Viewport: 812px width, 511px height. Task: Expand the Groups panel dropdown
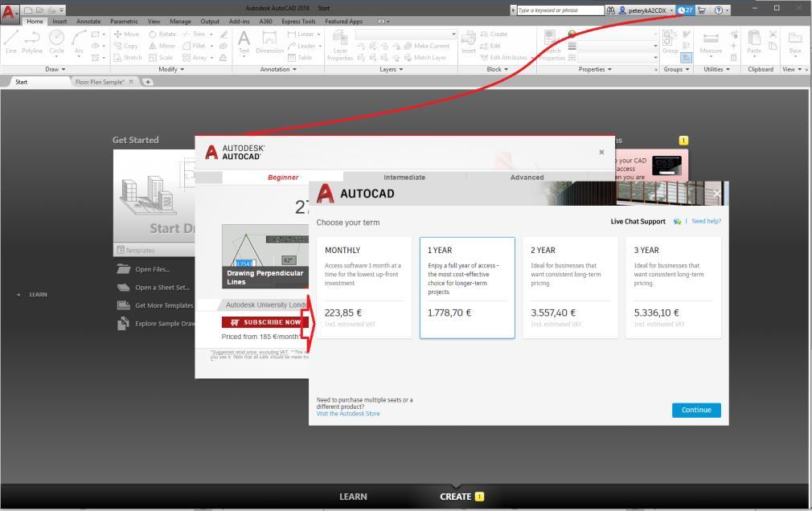(676, 69)
